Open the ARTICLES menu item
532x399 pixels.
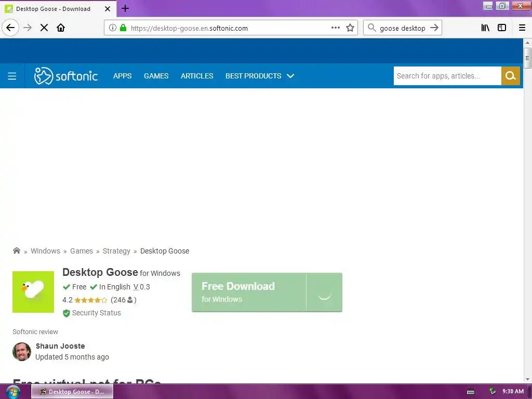[197, 76]
